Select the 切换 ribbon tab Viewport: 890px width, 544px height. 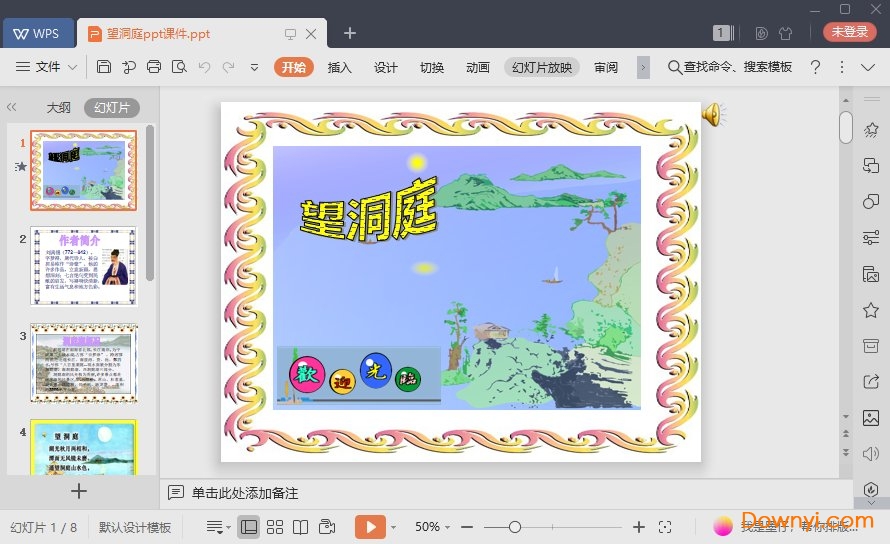[432, 67]
